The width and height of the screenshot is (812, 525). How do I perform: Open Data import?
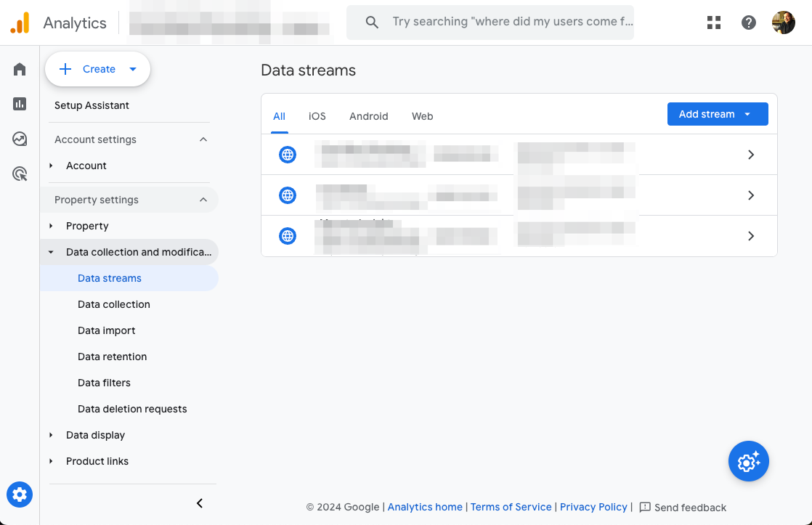(106, 330)
